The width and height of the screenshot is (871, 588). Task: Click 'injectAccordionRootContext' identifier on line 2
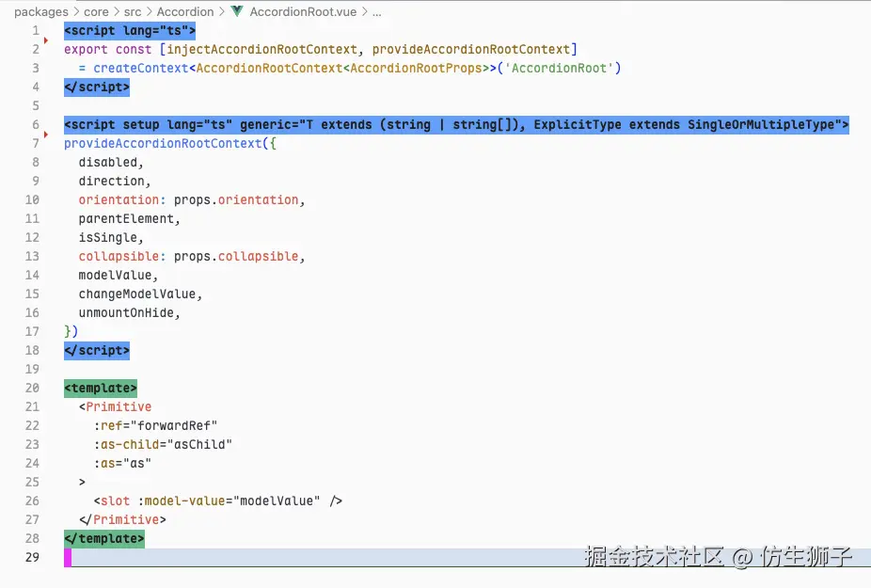click(x=261, y=49)
